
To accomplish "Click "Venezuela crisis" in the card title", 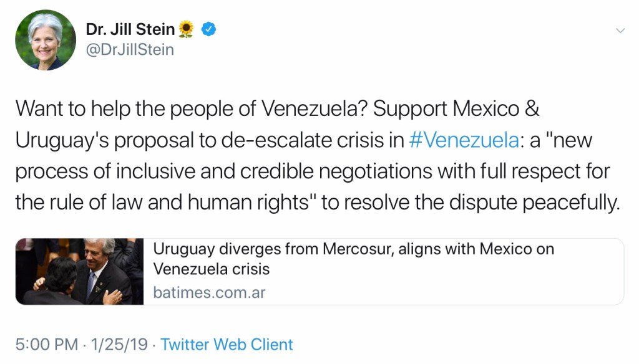I will coord(212,269).
